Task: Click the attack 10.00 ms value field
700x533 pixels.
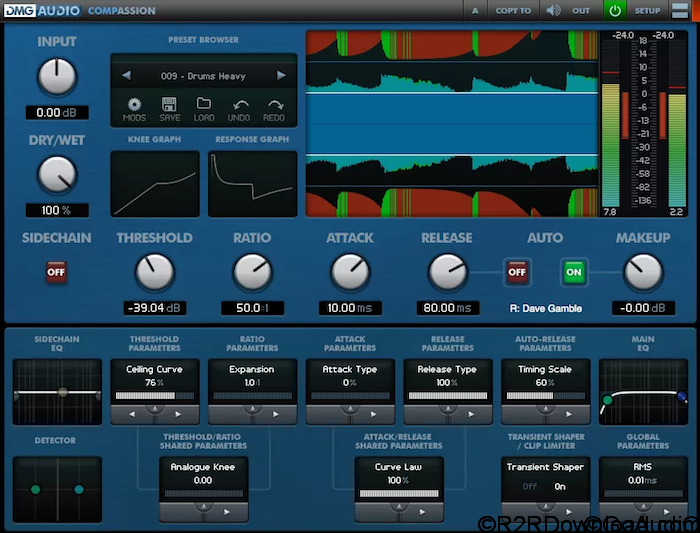Action: pyautogui.click(x=350, y=308)
